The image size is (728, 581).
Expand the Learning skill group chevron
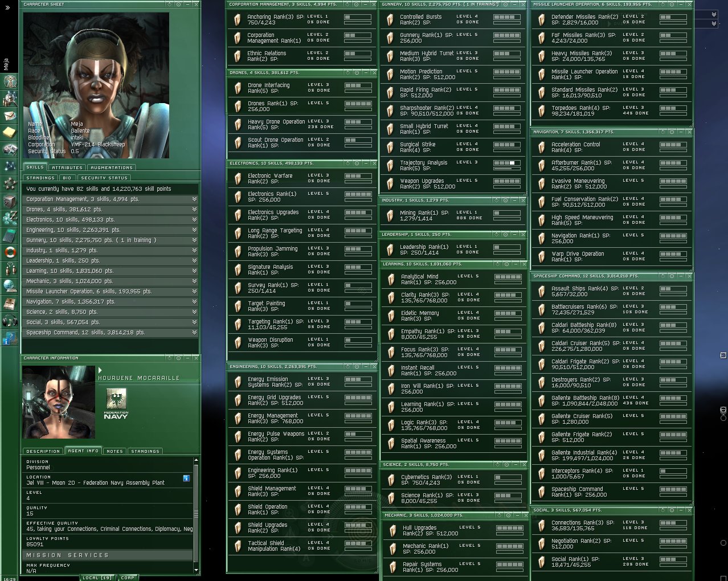point(194,271)
